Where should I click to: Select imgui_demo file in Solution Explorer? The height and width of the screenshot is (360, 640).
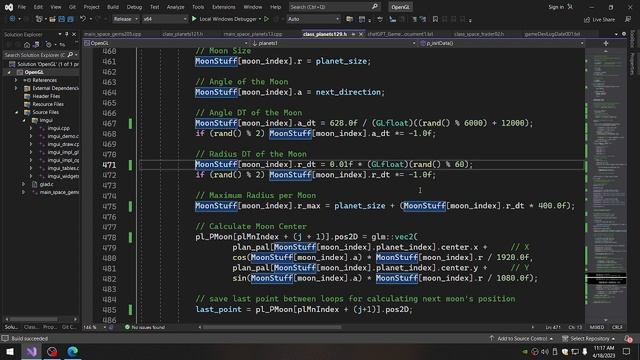click(63, 136)
